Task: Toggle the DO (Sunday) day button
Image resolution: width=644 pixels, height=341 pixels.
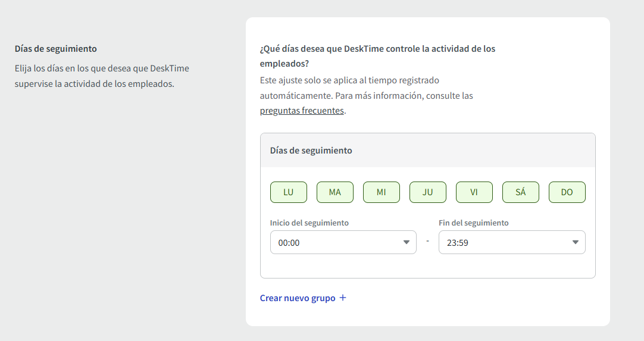Action: 567,192
